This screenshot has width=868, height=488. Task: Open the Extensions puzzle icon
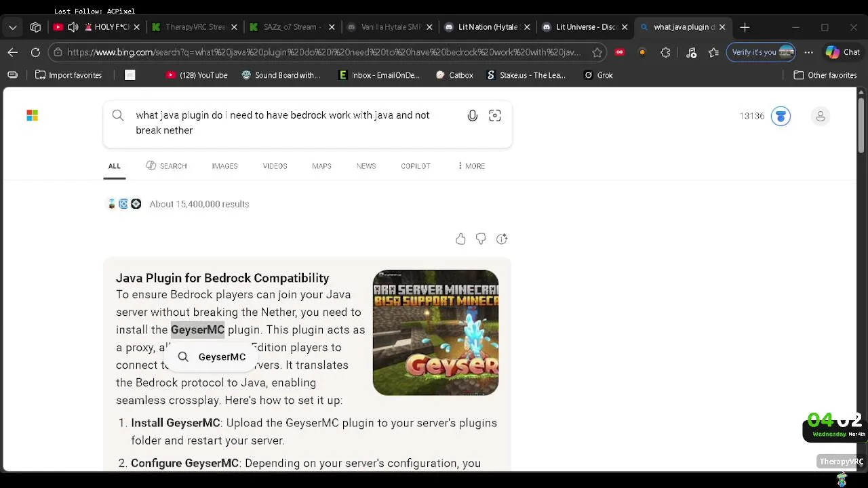click(665, 52)
